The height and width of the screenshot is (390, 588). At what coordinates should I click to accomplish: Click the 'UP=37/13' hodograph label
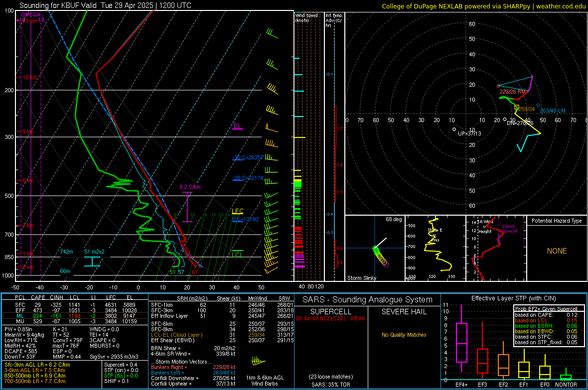[x=469, y=133]
